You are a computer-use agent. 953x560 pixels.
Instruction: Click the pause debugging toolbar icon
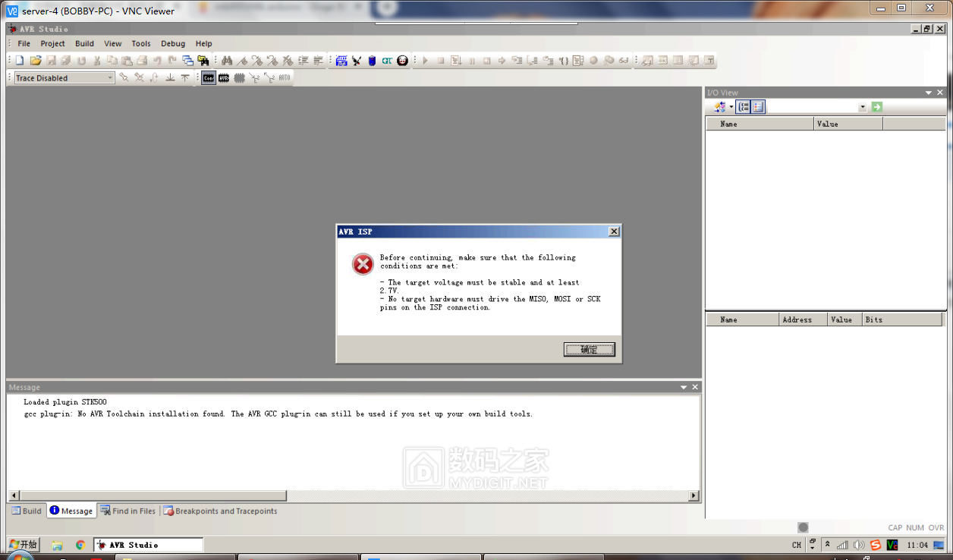(472, 60)
